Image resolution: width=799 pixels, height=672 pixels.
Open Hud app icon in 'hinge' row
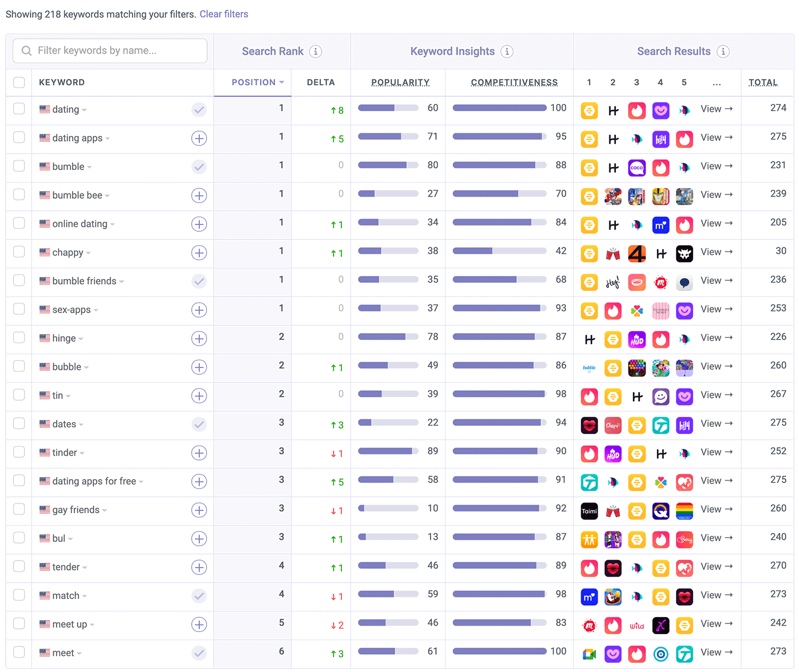[x=637, y=339]
